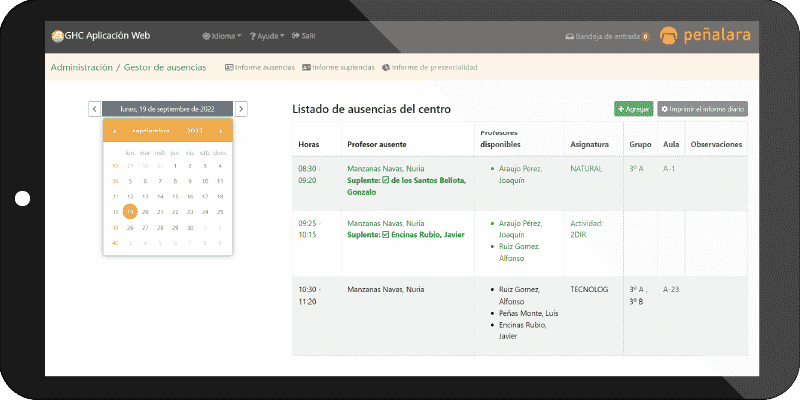
Task: Select Peñas Monte, Luis available teacher
Action: tap(528, 313)
